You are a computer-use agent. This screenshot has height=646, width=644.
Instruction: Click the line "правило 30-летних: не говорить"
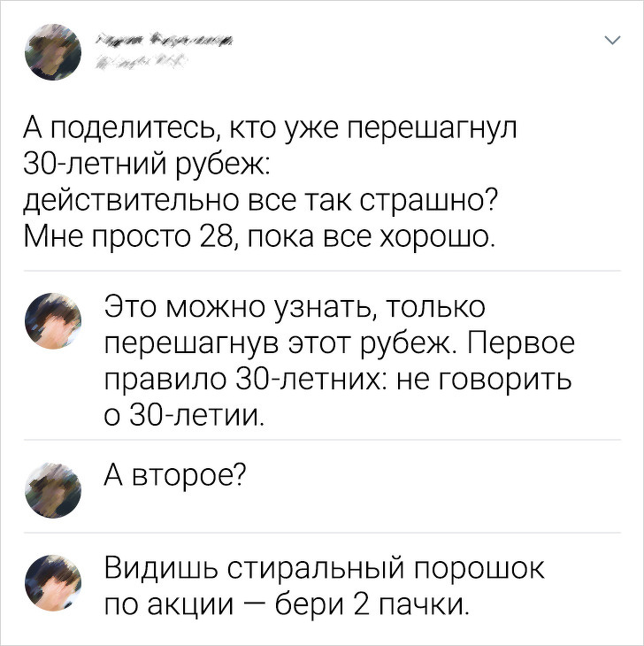(x=338, y=378)
